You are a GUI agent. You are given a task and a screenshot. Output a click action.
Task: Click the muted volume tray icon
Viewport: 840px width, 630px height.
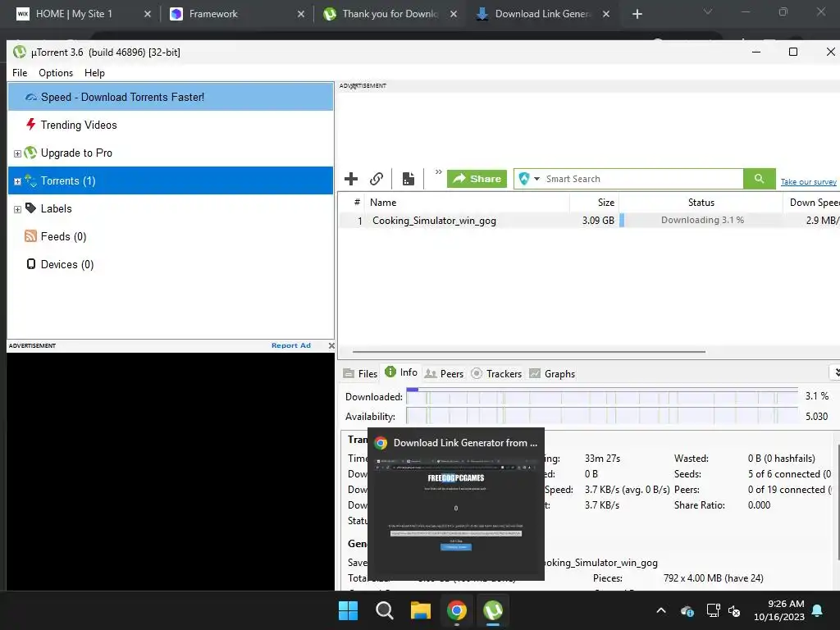pos(734,610)
